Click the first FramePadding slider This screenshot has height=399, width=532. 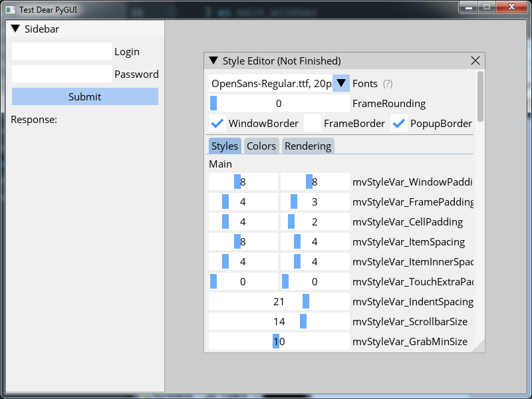point(243,201)
